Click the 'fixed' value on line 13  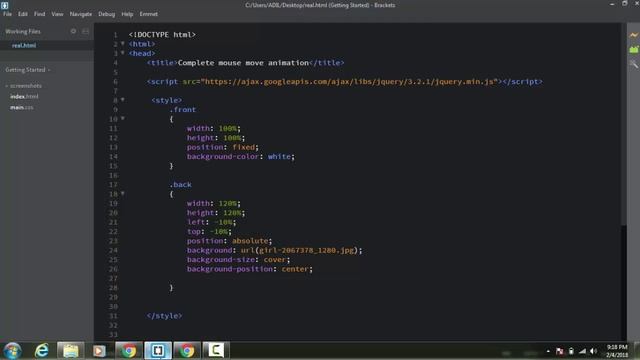(x=244, y=147)
